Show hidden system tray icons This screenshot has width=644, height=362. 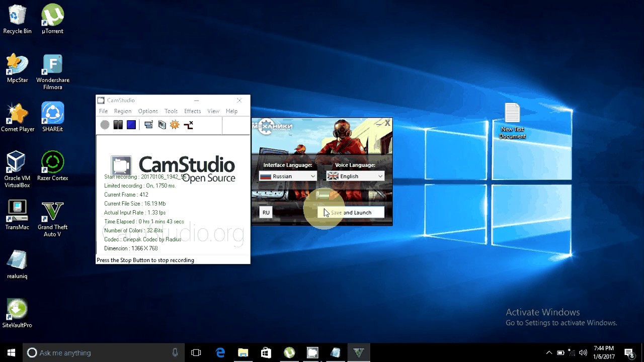[549, 352]
